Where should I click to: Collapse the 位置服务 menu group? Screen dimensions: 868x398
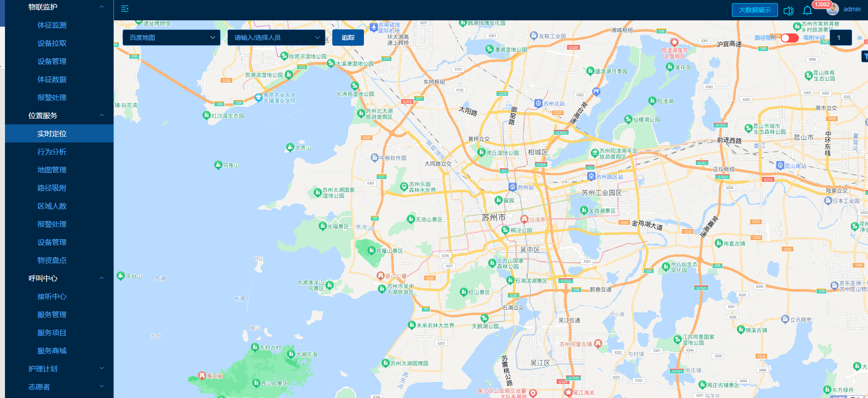click(59, 115)
